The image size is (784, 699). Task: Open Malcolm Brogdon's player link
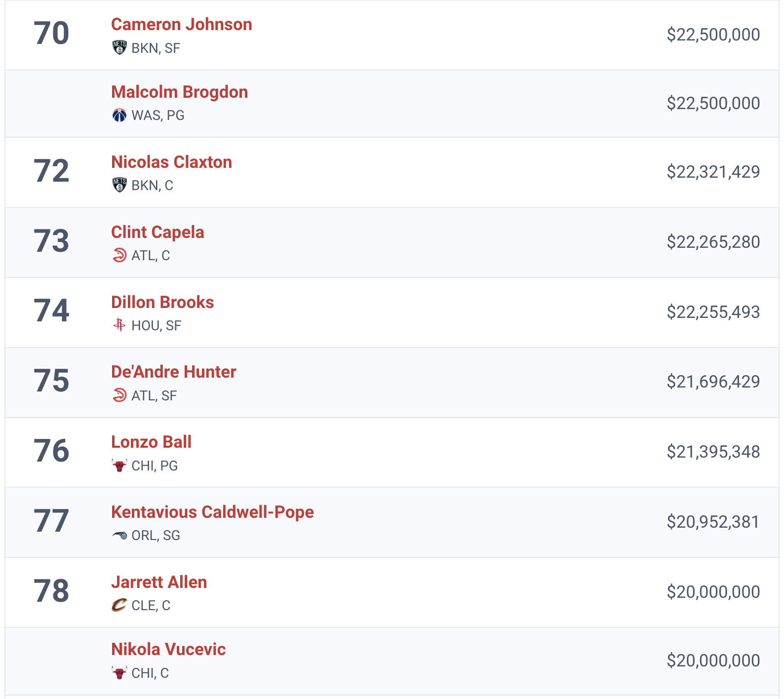(179, 92)
